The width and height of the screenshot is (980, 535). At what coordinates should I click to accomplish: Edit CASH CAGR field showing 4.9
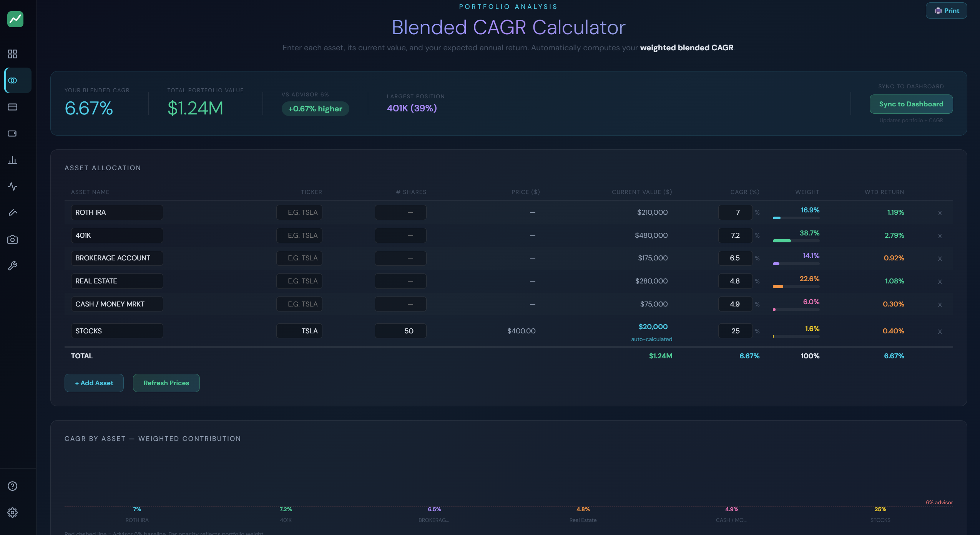[x=735, y=304]
